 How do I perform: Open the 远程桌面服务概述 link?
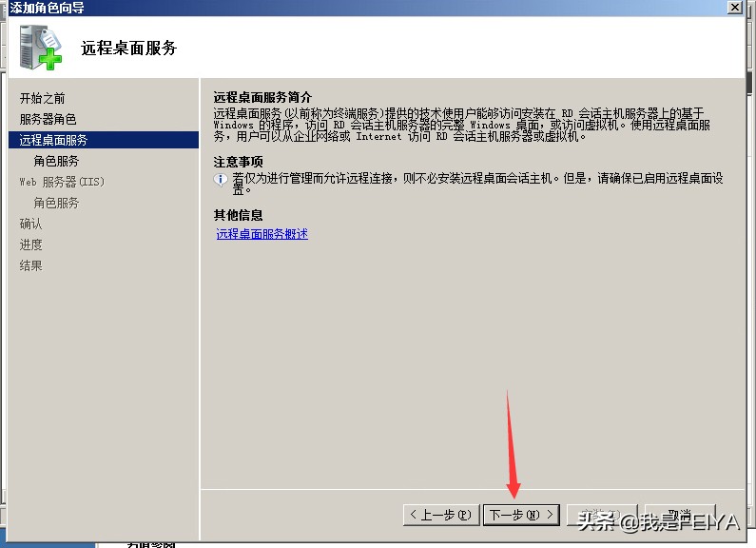tap(262, 234)
